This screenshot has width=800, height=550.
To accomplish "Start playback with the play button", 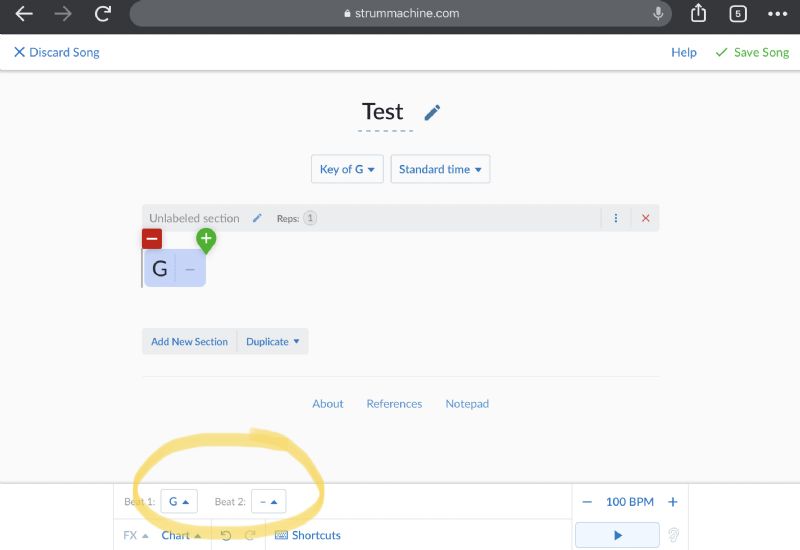I will click(617, 535).
